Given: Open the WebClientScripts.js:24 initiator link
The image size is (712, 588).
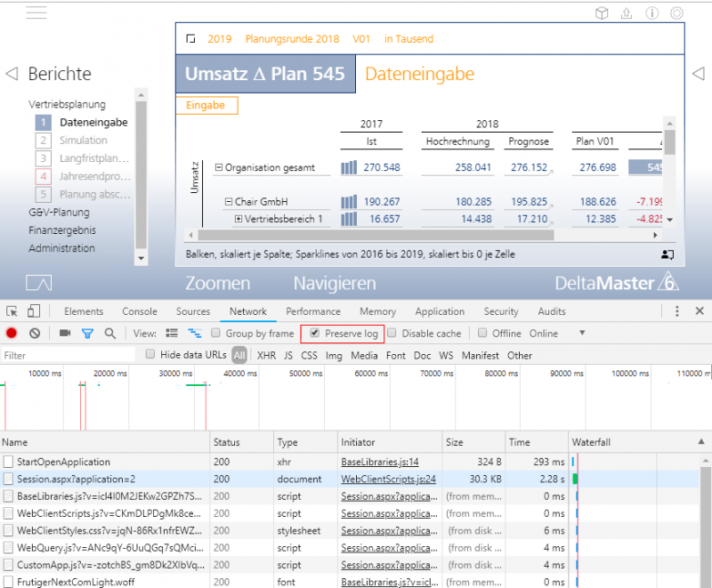Looking at the screenshot, I should (388, 479).
